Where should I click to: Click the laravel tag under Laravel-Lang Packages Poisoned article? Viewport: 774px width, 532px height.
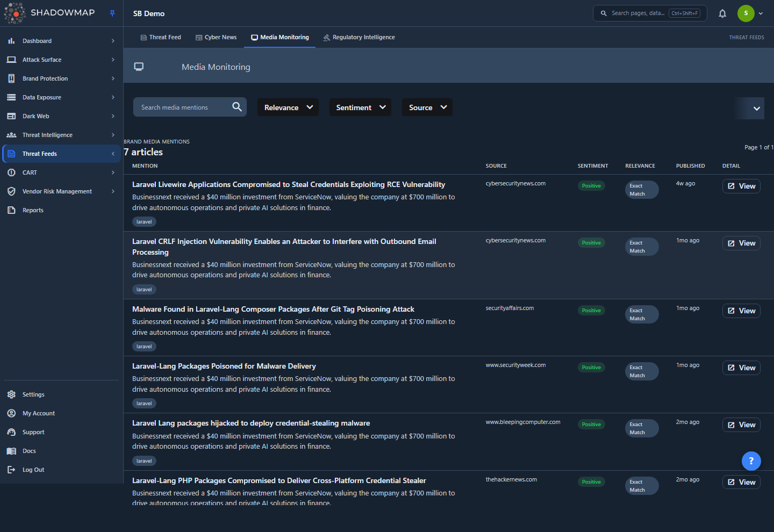click(144, 404)
